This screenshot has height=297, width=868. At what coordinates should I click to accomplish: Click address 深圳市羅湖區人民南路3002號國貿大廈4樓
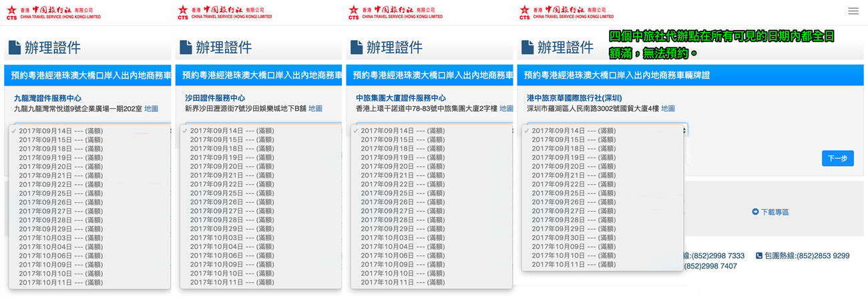coord(592,108)
